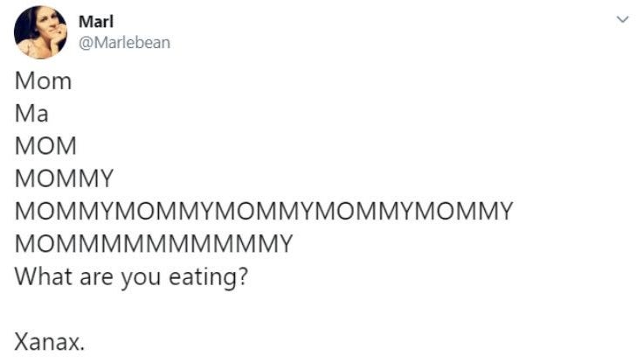The height and width of the screenshot is (363, 644).
Task: Click the last MOMMY in the repeated line
Action: [463, 211]
